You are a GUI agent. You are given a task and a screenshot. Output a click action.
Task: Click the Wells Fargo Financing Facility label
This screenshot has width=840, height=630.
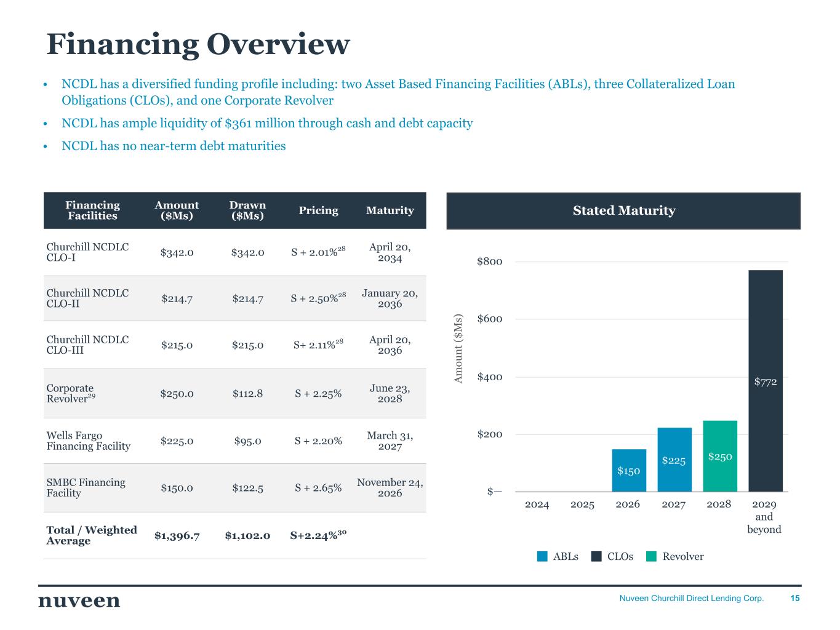tap(88, 441)
